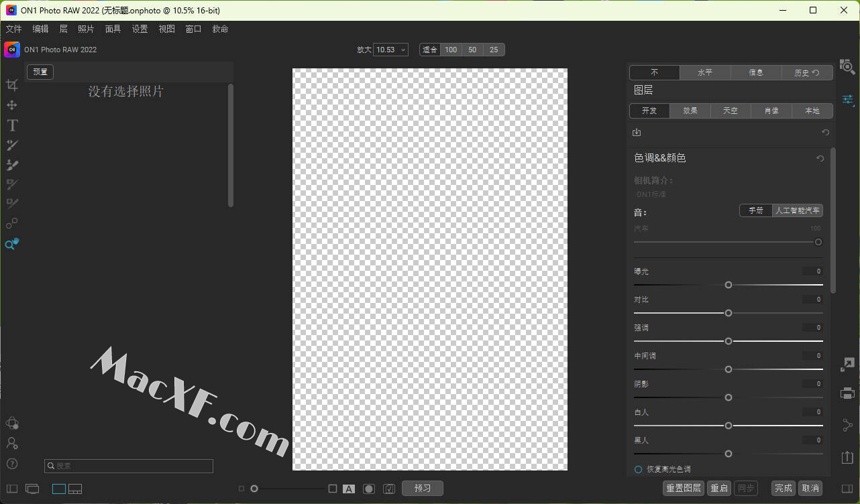Toggle the mask view circle icon
The height and width of the screenshot is (504, 860).
(x=368, y=489)
